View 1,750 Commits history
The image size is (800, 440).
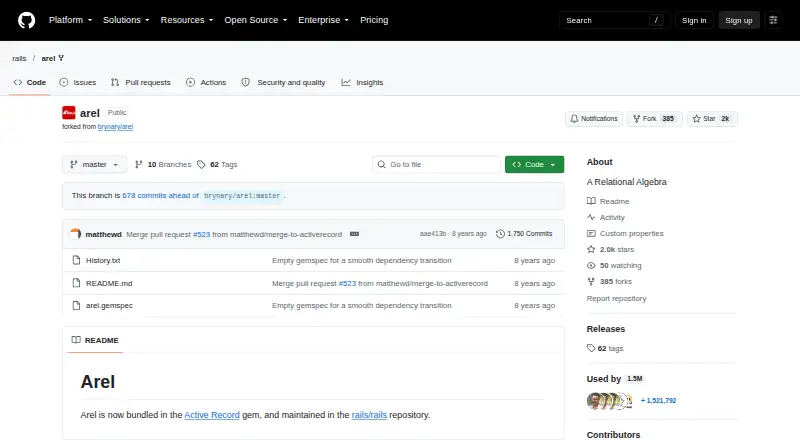tap(524, 234)
